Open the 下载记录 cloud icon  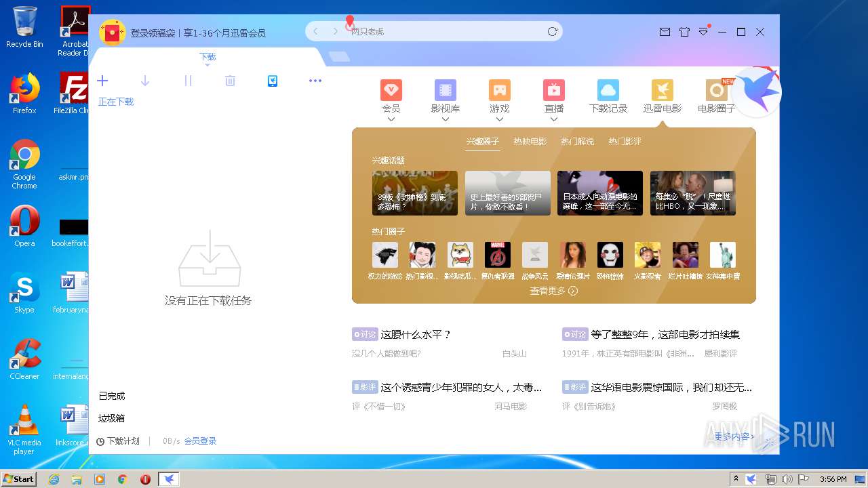[x=608, y=90]
